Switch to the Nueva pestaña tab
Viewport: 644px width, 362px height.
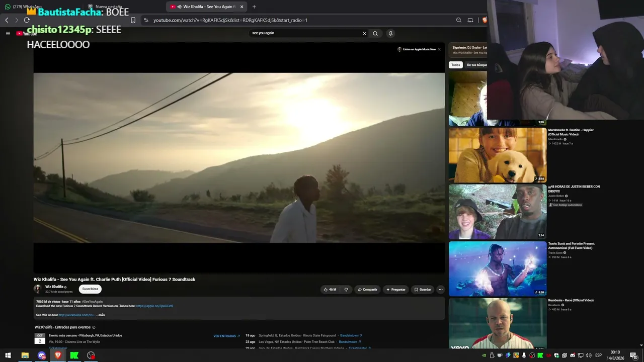pos(105,7)
